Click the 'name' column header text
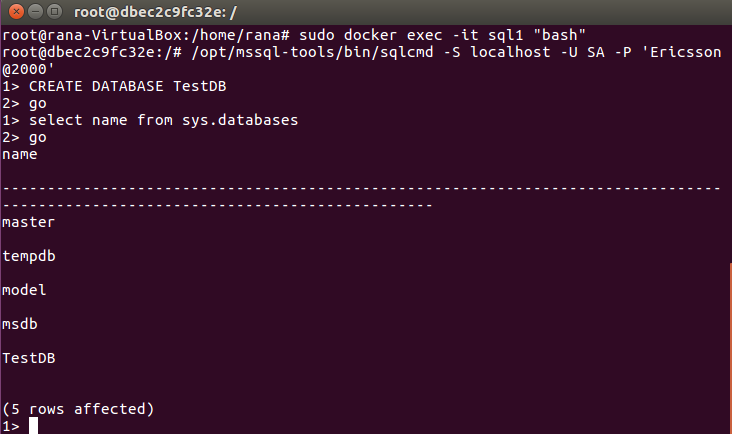 point(20,154)
